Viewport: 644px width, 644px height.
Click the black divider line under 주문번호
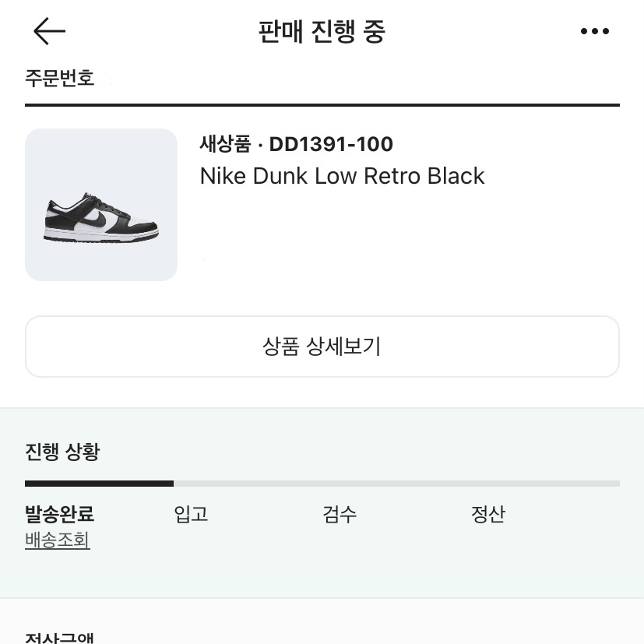click(322, 104)
